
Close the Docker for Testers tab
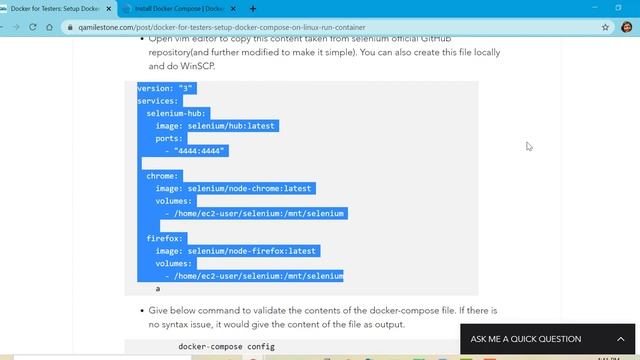(109, 9)
